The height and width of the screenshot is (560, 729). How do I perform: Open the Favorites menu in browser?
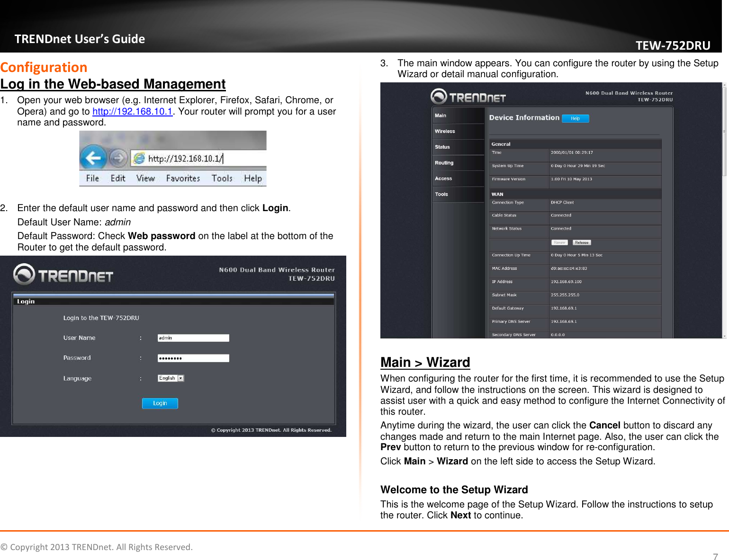click(183, 178)
